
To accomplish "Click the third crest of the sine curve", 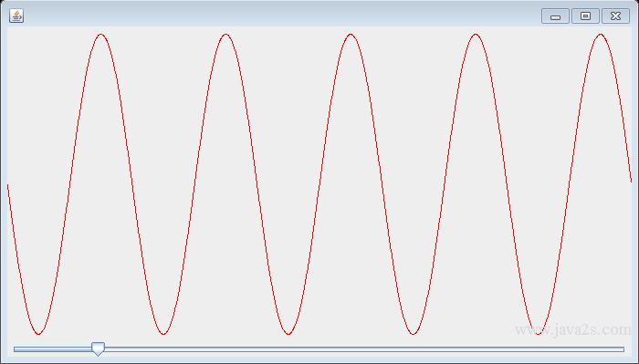I will click(351, 35).
